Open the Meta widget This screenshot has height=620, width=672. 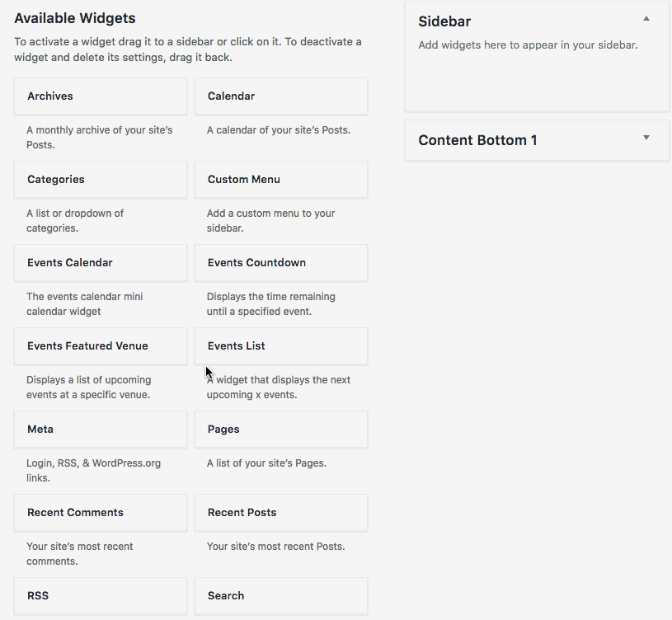pos(100,429)
